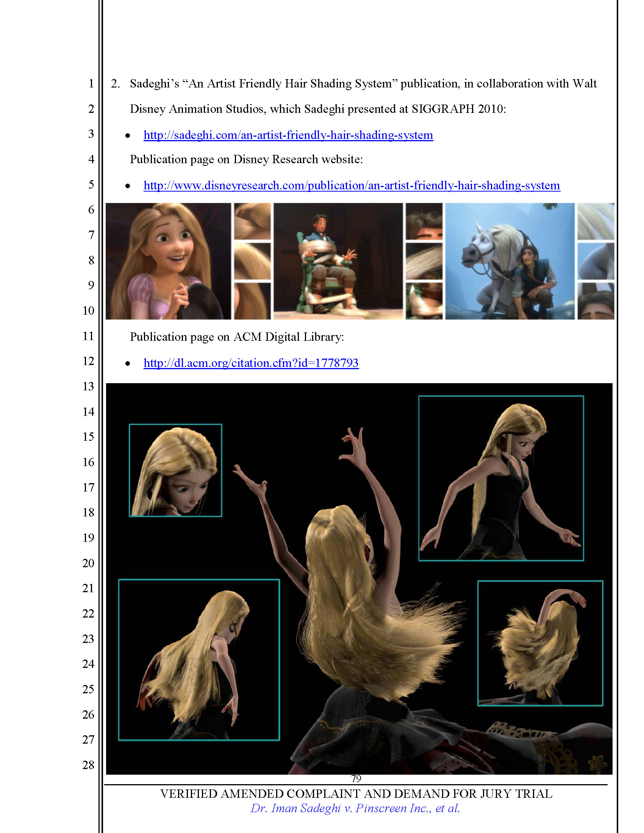
Task: Click page number 79 at the bottom
Action: coord(356,778)
